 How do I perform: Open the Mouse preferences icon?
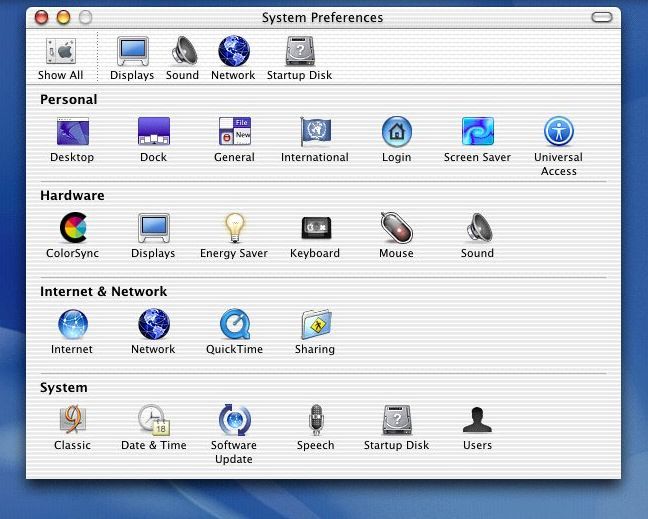(x=397, y=227)
